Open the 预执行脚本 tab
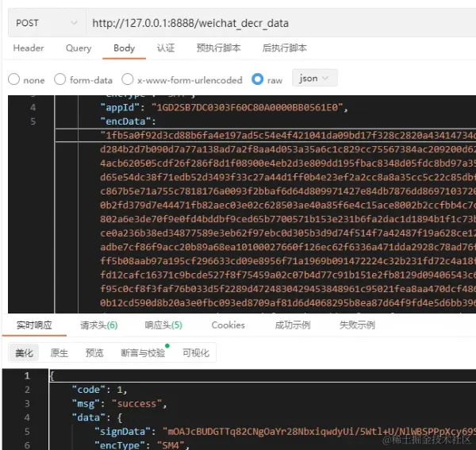The image size is (476, 450). tap(219, 48)
